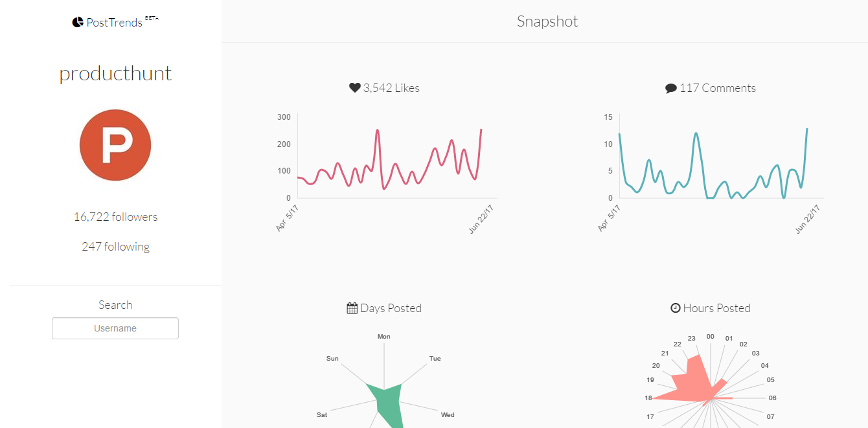Select the Product Hunt profile avatar
Viewport: 868px width, 428px height.
pyautogui.click(x=115, y=145)
